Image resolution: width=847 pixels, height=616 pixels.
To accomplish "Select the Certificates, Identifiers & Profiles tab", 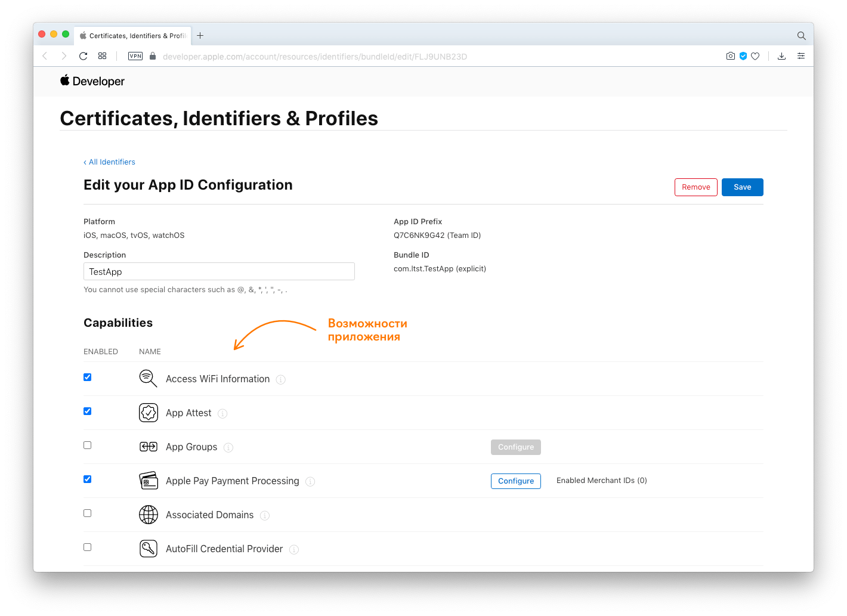I will pyautogui.click(x=134, y=36).
